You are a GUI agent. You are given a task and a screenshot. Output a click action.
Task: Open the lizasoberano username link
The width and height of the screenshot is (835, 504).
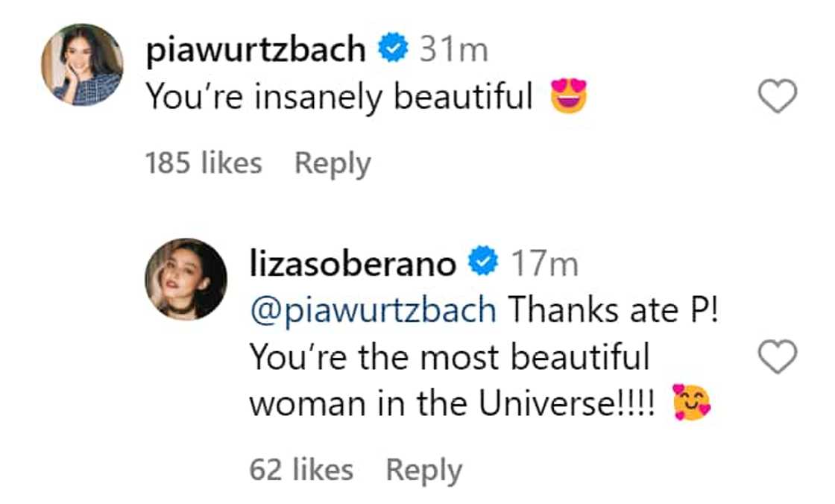point(353,264)
